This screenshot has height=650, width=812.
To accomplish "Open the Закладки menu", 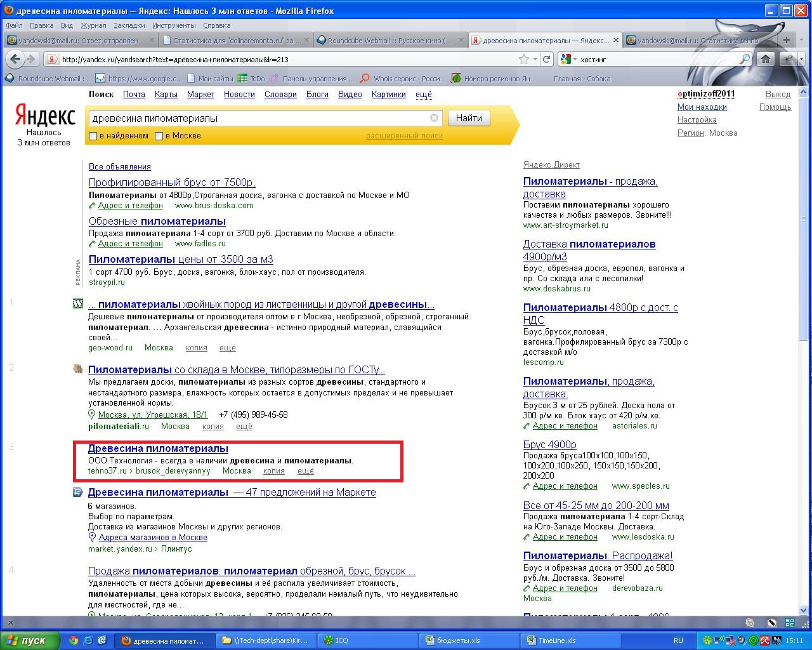I will pyautogui.click(x=129, y=25).
